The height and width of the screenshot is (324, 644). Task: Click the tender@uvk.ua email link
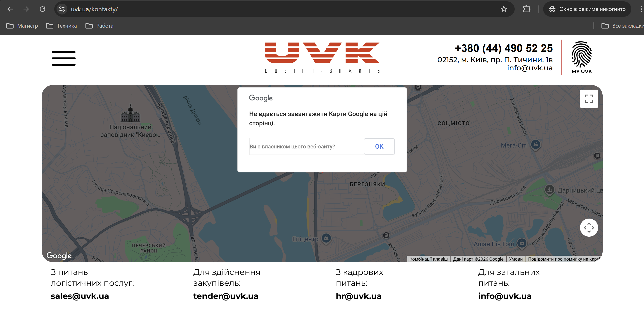(225, 296)
